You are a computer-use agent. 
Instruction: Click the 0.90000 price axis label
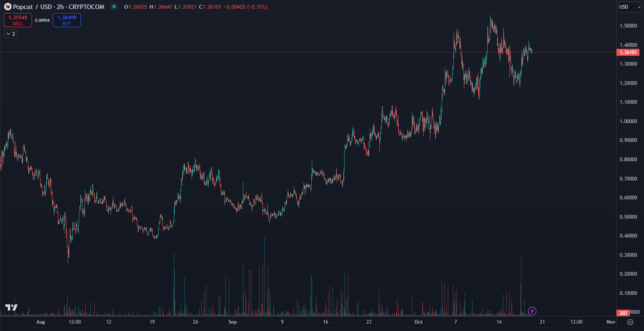[x=628, y=140]
